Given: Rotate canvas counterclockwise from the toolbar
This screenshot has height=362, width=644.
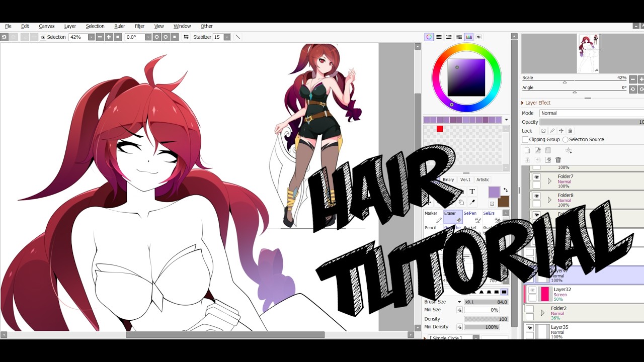Looking at the screenshot, I should point(157,37).
